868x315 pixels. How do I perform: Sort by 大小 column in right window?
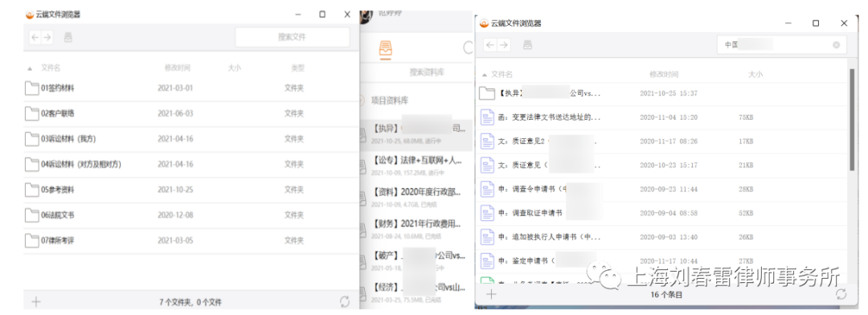pos(755,74)
